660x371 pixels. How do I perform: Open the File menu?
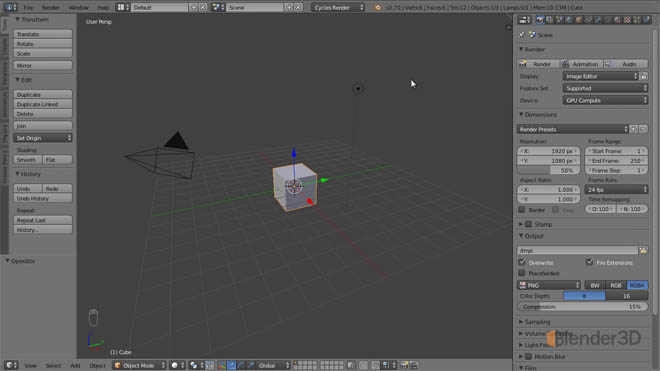tap(28, 8)
